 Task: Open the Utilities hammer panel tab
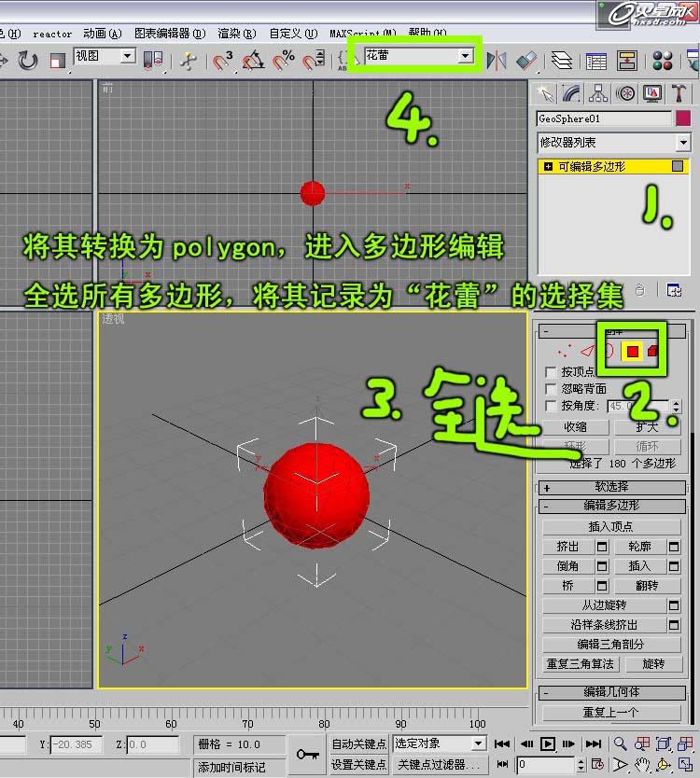coord(679,93)
